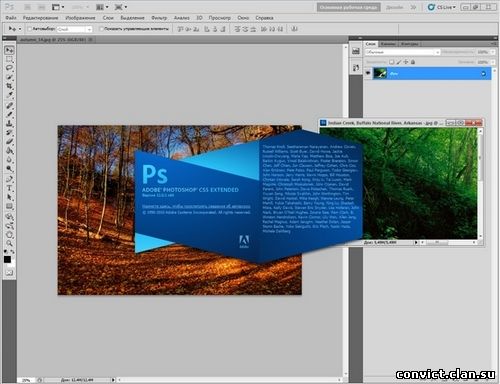Select the Clone Stamp tool
The width and height of the screenshot is (500, 384).
9,124
